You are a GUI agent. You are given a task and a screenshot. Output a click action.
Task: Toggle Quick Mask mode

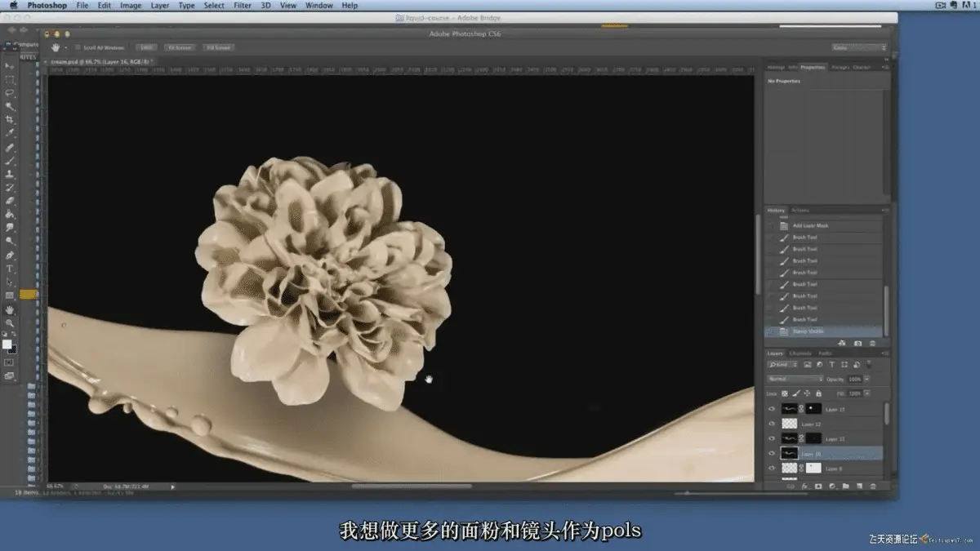click(x=9, y=362)
